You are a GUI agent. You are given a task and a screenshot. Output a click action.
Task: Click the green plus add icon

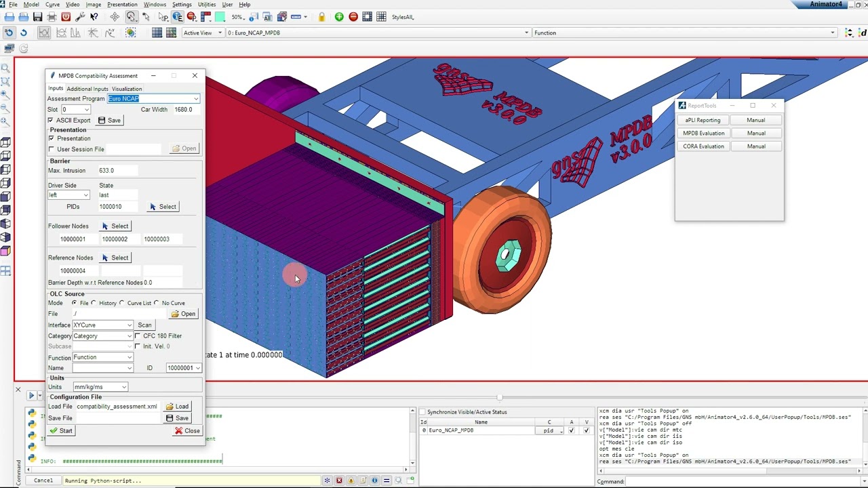(x=339, y=16)
